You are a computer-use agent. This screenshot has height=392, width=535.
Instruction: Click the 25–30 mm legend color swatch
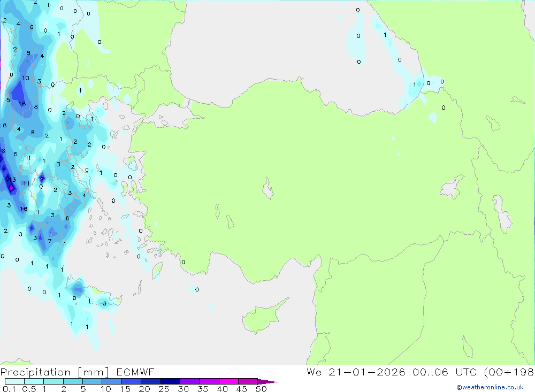[170, 381]
